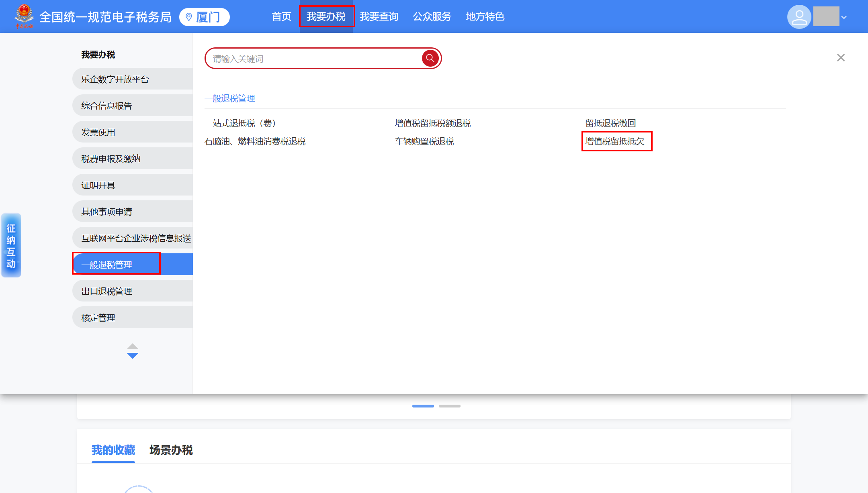Click the location pin icon beside 厦门
868x493 pixels.
(x=188, y=16)
